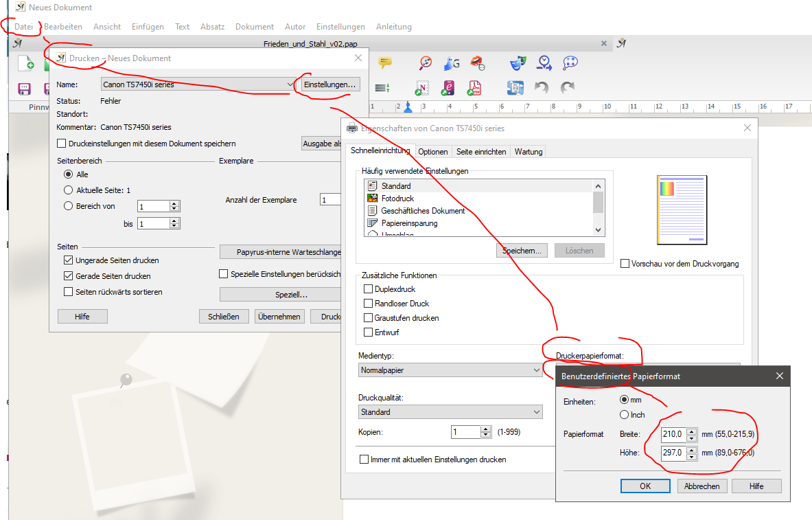This screenshot has width=812, height=520.
Task: Click the line spacing icon
Action: [x=382, y=88]
